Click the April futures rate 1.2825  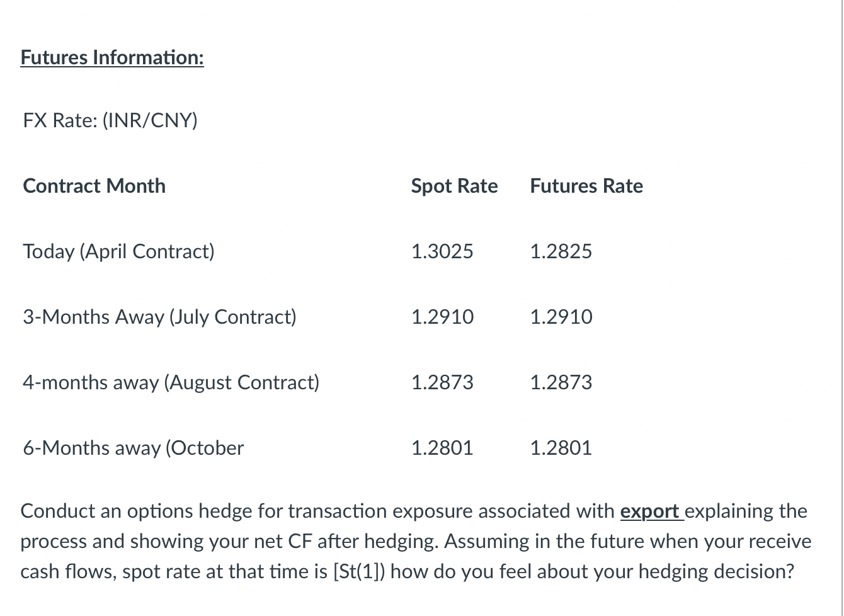tap(561, 251)
